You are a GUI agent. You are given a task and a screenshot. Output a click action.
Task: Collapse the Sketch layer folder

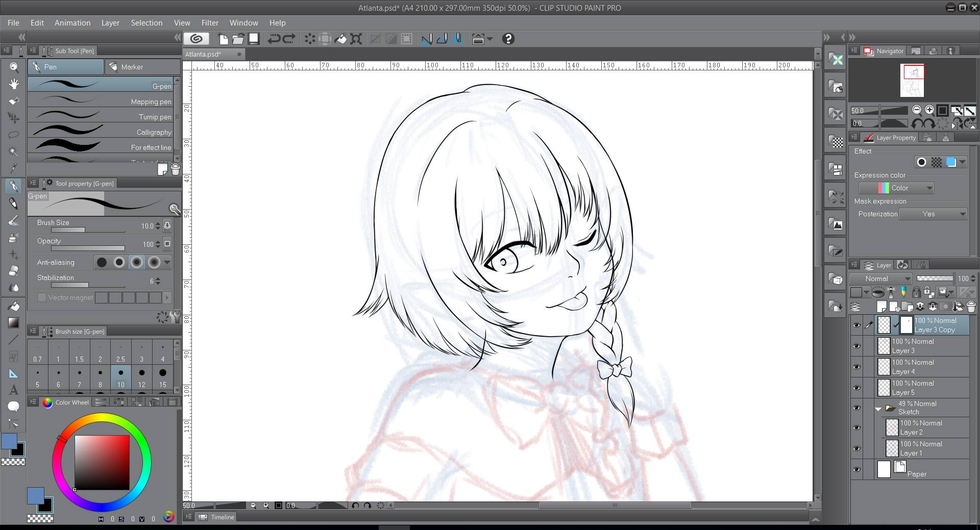pyautogui.click(x=878, y=409)
